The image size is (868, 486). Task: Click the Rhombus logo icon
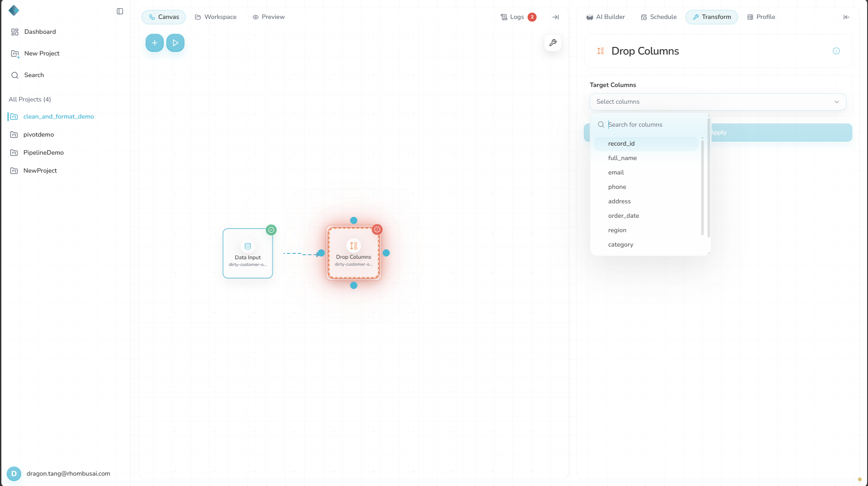click(x=14, y=10)
